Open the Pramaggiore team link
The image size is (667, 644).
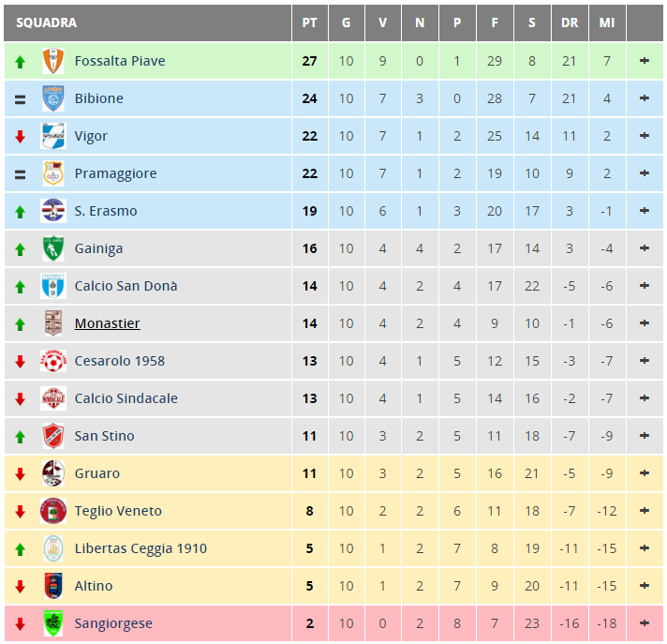[116, 173]
